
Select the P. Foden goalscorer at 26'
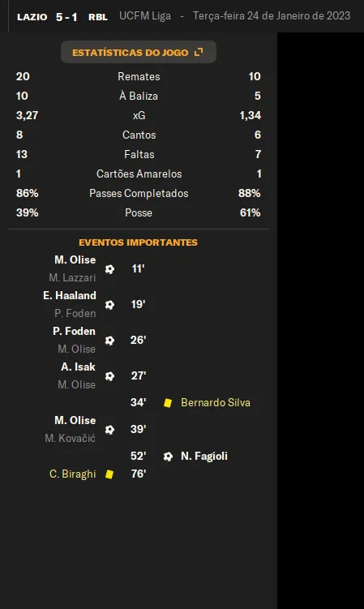coord(75,332)
